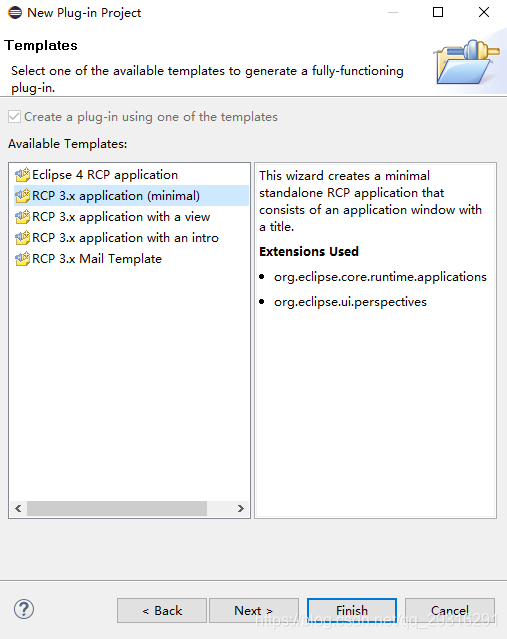
Task: Click the icon beside RCP 3.x application with an intro
Action: click(22, 238)
